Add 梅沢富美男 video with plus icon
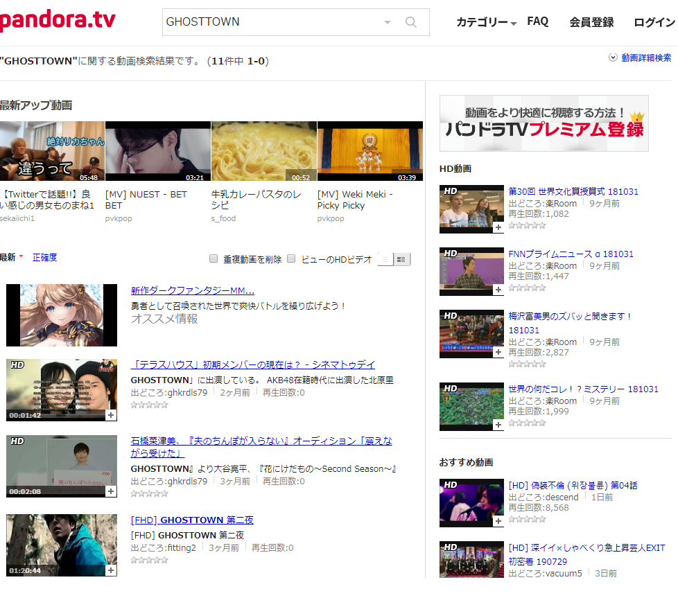The width and height of the screenshot is (678, 616). 498,352
